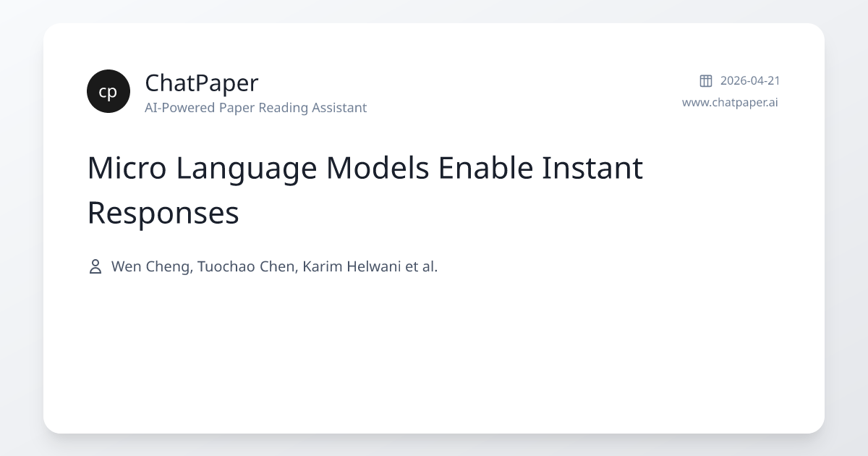Click the date 2026-04-21
Screen dimensions: 868x456
pyautogui.click(x=750, y=80)
